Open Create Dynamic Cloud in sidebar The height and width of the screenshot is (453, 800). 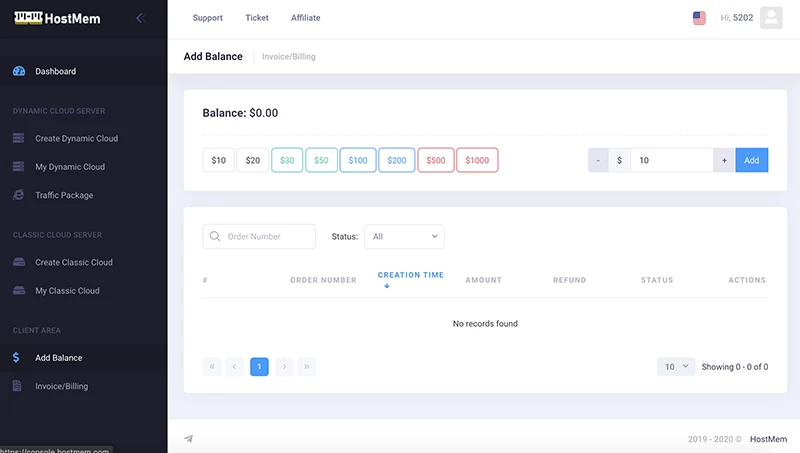pyautogui.click(x=76, y=139)
